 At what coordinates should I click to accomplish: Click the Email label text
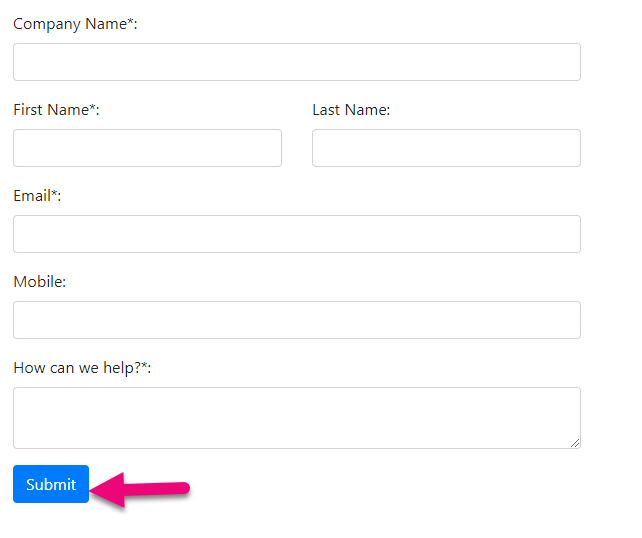pyautogui.click(x=32, y=196)
